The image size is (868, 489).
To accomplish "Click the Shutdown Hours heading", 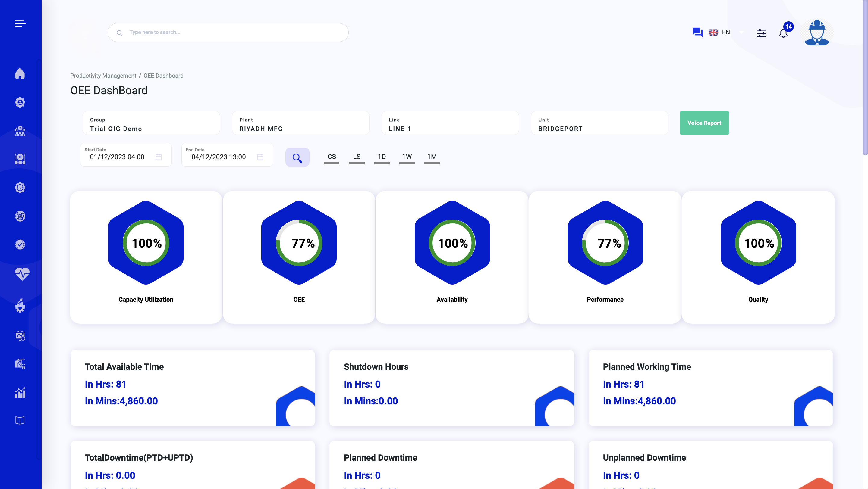I will coord(376,367).
